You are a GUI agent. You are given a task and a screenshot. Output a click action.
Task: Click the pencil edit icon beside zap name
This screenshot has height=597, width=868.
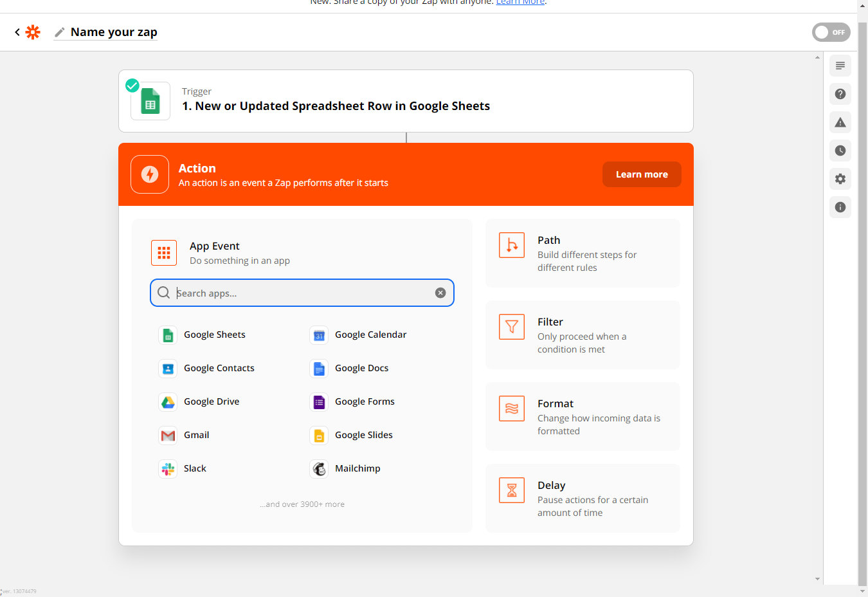pos(59,32)
